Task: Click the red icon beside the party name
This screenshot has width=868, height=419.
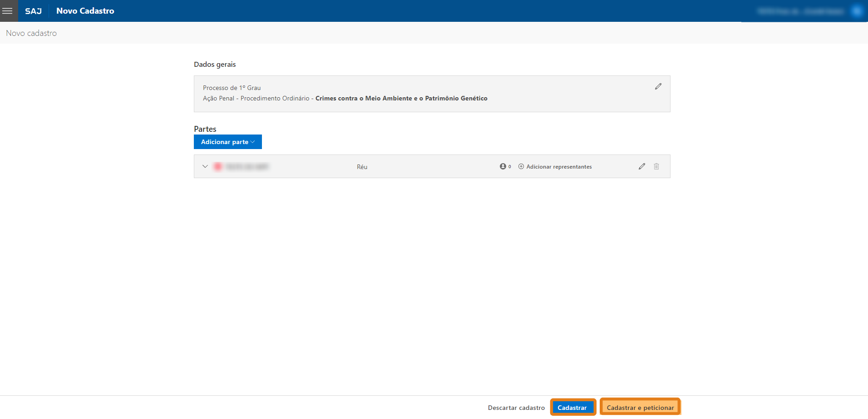Action: [x=218, y=167]
